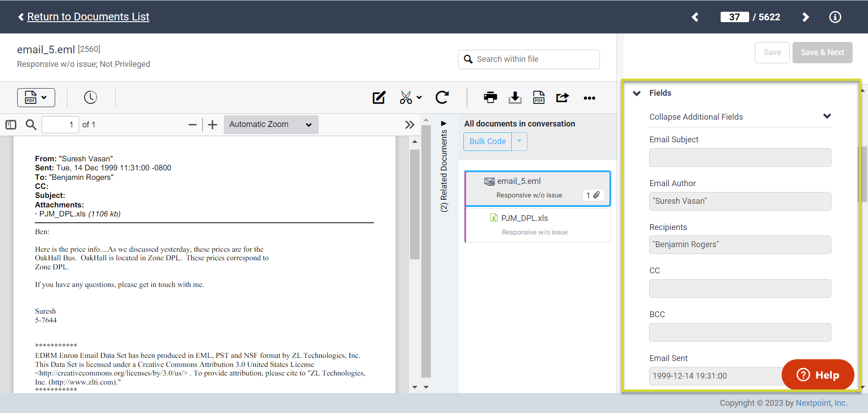Click the Email Author field
Image resolution: width=868 pixels, height=413 pixels.
(740, 201)
